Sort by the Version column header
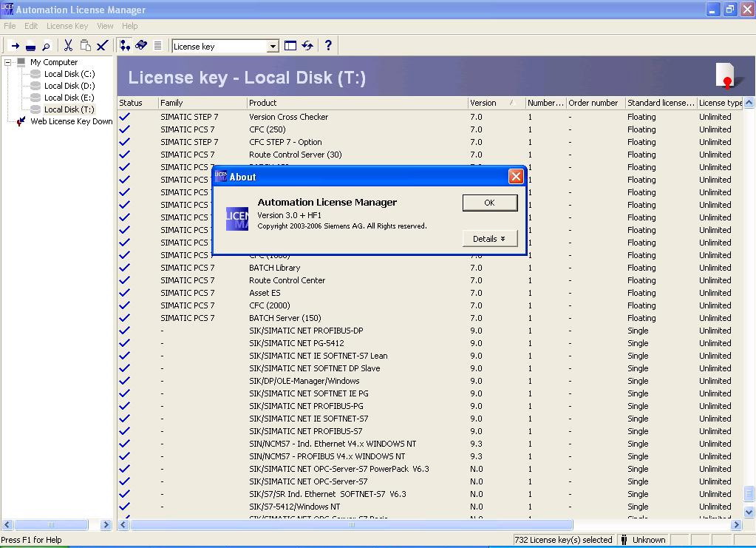This screenshot has width=756, height=548. pos(497,103)
